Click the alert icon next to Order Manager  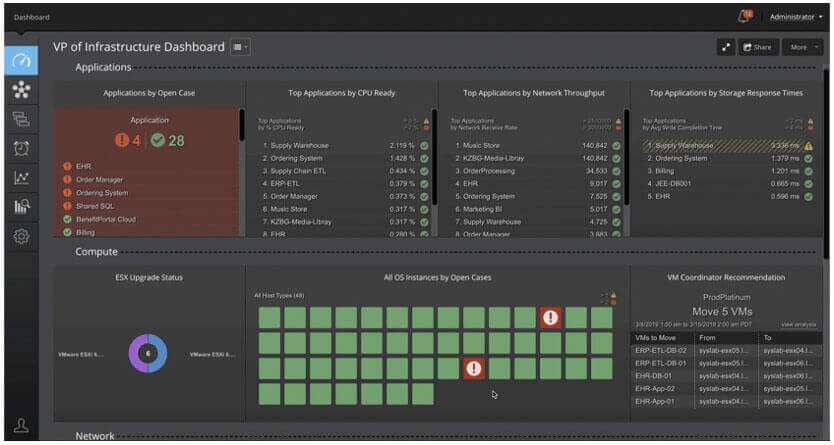(67, 180)
